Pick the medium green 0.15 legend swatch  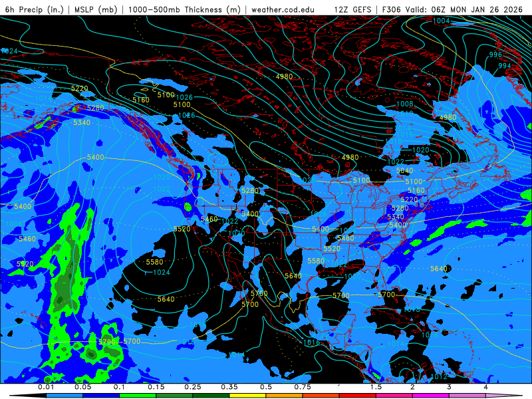click(174, 396)
